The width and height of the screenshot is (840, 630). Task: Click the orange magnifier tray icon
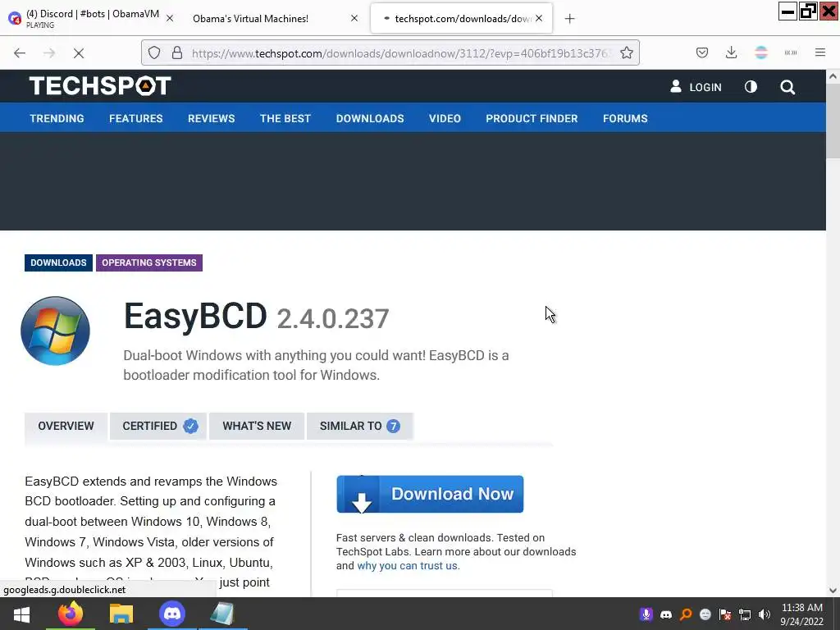686,614
